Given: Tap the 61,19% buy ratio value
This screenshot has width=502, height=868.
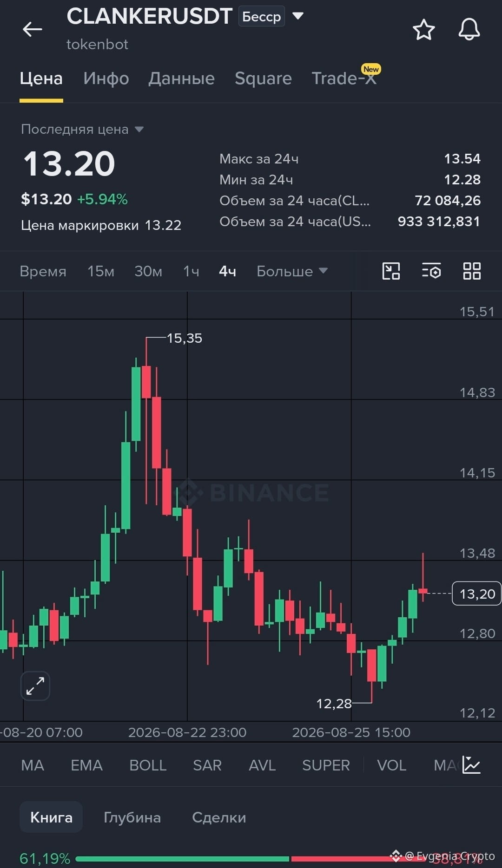Looking at the screenshot, I should coord(45,858).
